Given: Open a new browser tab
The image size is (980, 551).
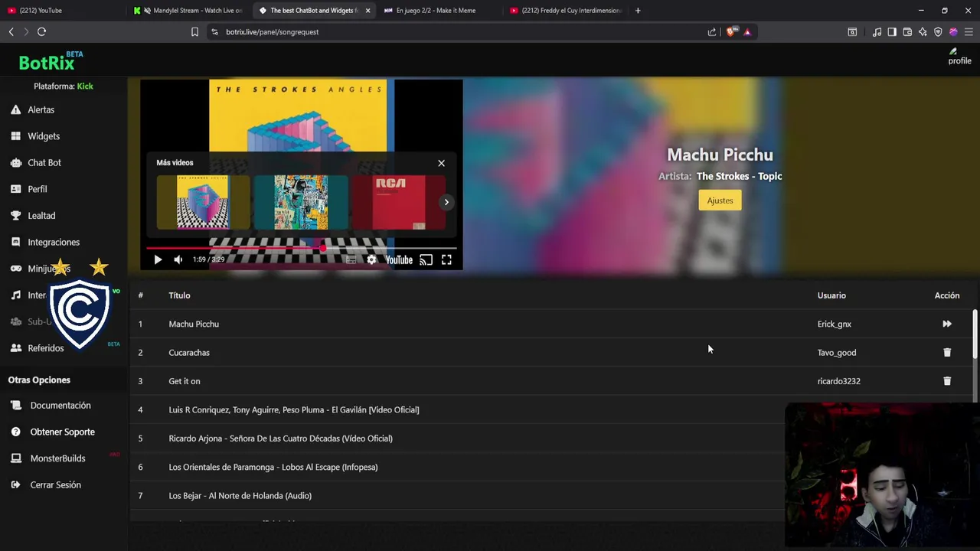Looking at the screenshot, I should (638, 11).
